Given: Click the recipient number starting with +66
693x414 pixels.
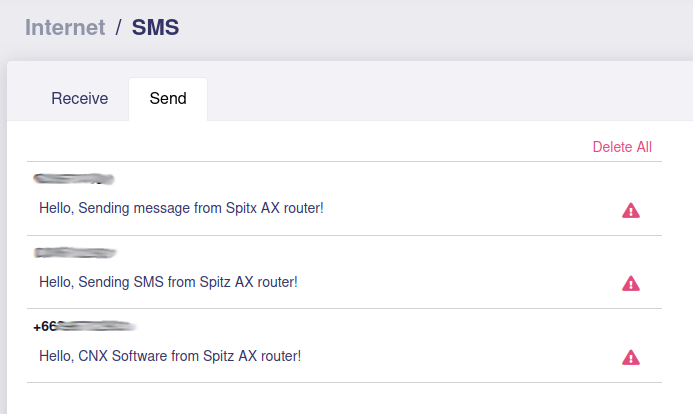Looking at the screenshot, I should click(84, 327).
